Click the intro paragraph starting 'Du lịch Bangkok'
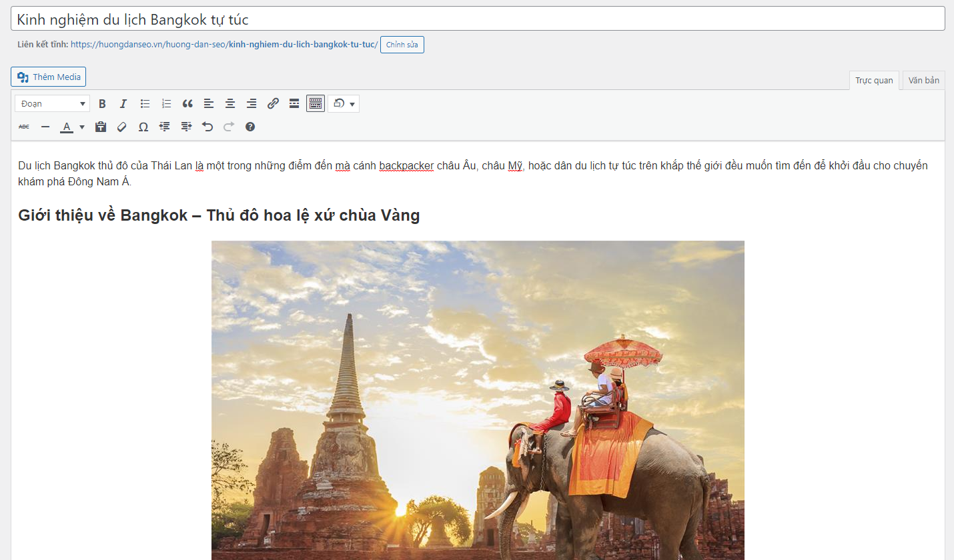The width and height of the screenshot is (954, 560). (x=473, y=173)
